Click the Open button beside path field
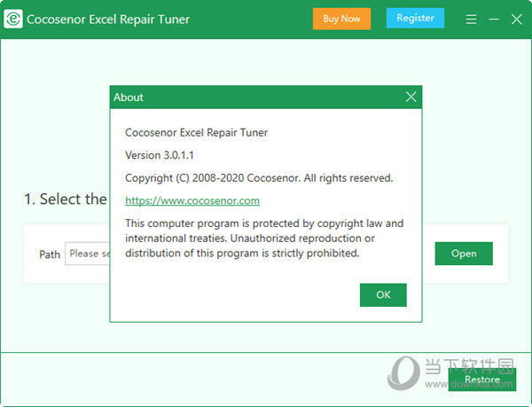This screenshot has height=407, width=532. pos(464,254)
